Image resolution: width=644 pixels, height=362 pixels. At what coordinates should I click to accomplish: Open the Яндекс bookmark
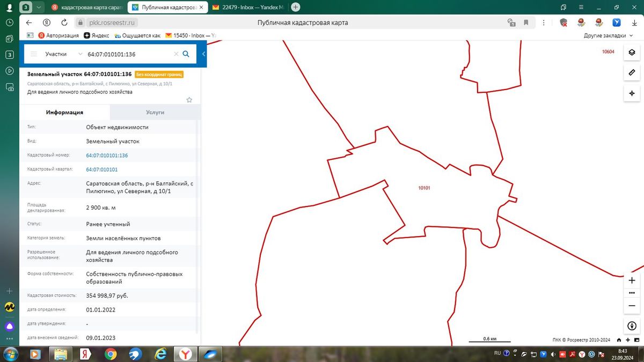click(97, 35)
